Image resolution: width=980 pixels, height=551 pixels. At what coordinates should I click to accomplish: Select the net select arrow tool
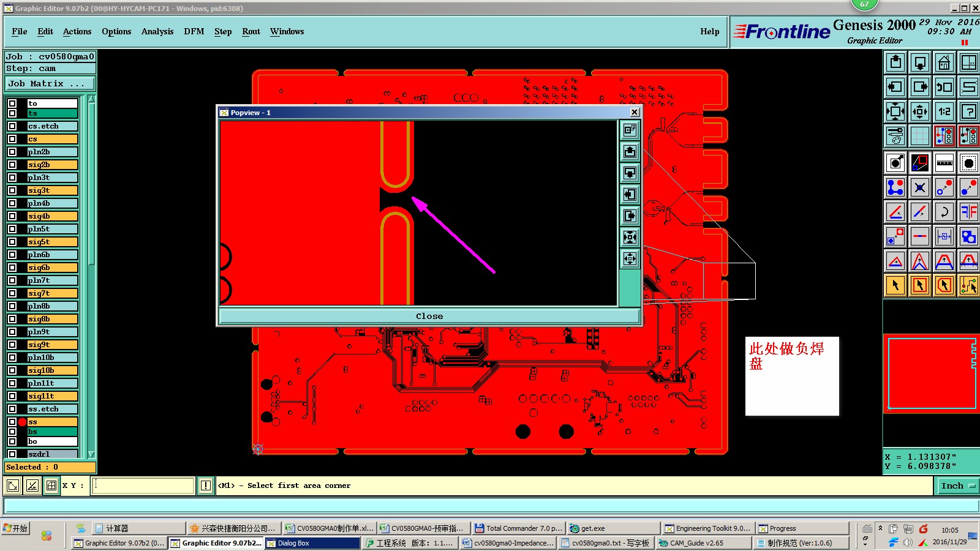pyautogui.click(x=969, y=285)
